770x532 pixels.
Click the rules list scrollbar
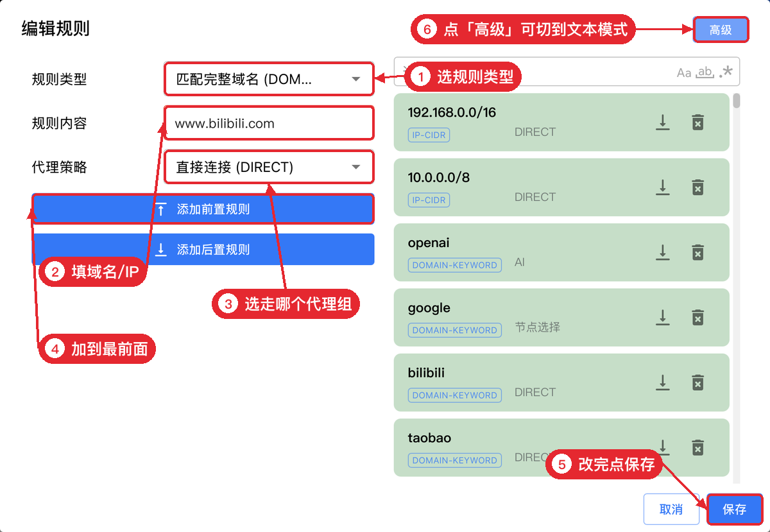[737, 101]
